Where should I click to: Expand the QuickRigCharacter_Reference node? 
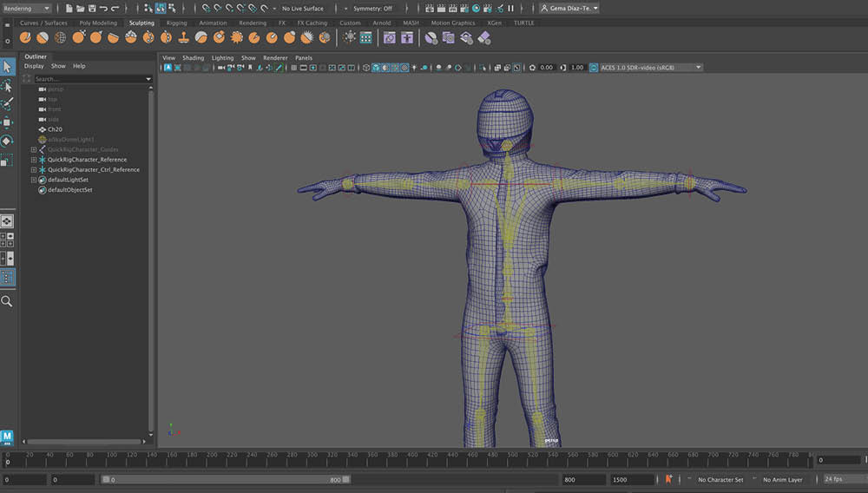click(34, 160)
